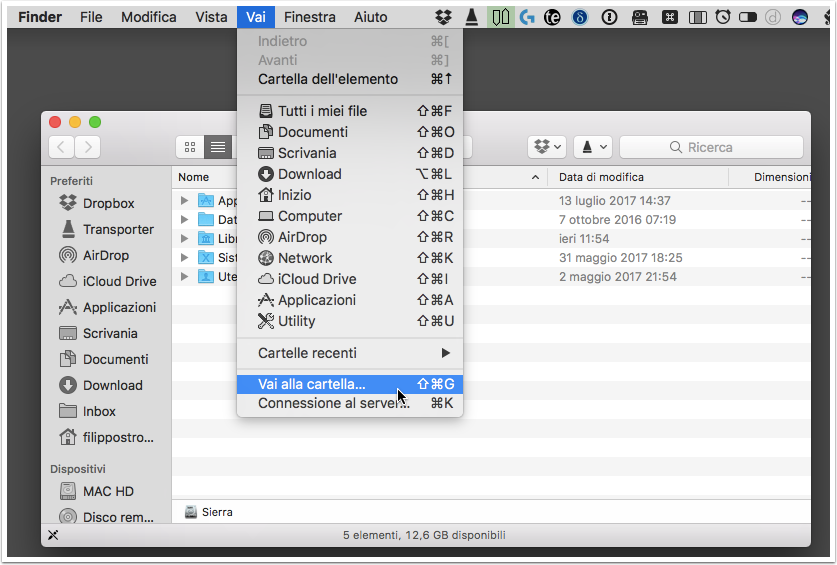The height and width of the screenshot is (565, 837).
Task: Open Download folder in the sidebar
Action: pos(101,386)
